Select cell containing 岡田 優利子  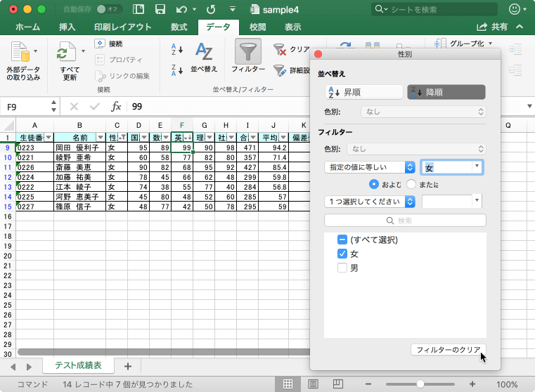(x=79, y=148)
